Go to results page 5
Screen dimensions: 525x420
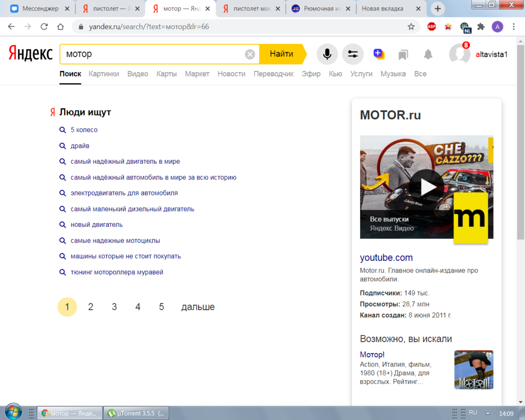[161, 307]
